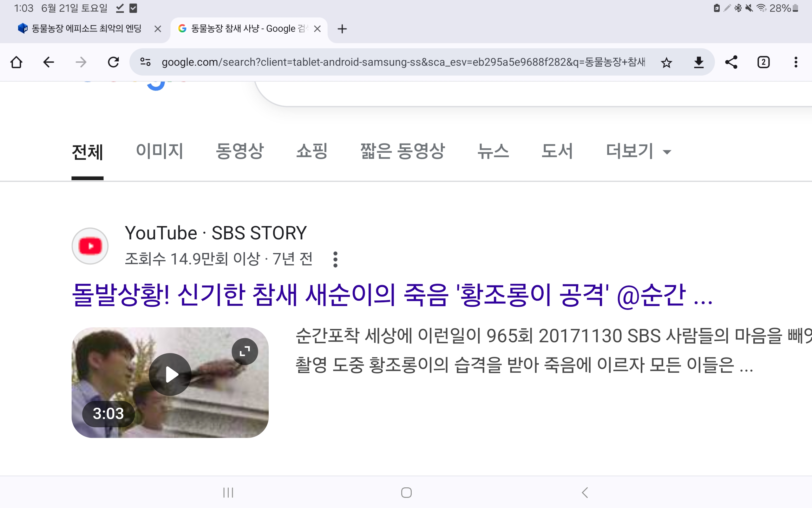812x508 pixels.
Task: Click the 조회수 14.9만회 이상 text
Action: (193, 259)
